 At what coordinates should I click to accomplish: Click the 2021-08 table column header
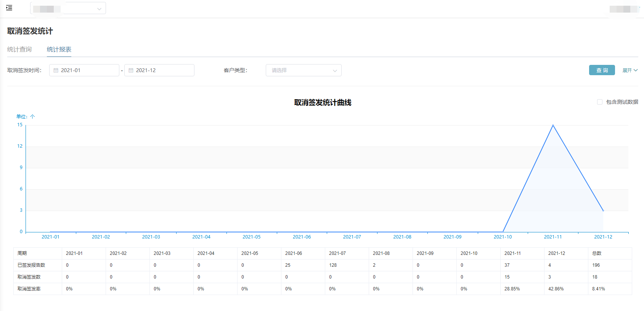391,253
